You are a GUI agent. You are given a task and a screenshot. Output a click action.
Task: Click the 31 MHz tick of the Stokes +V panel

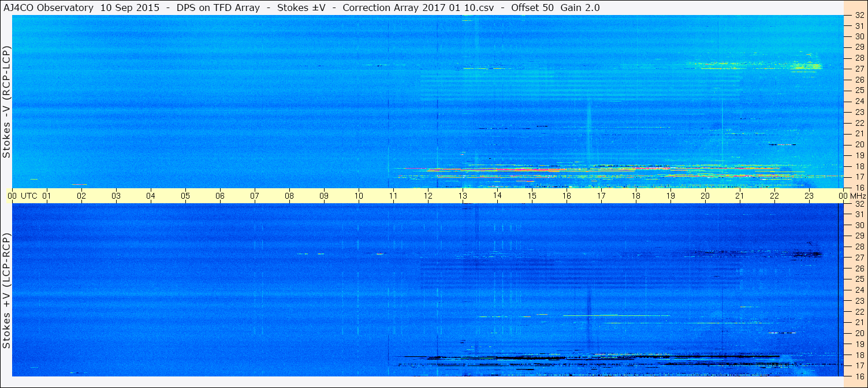point(859,214)
